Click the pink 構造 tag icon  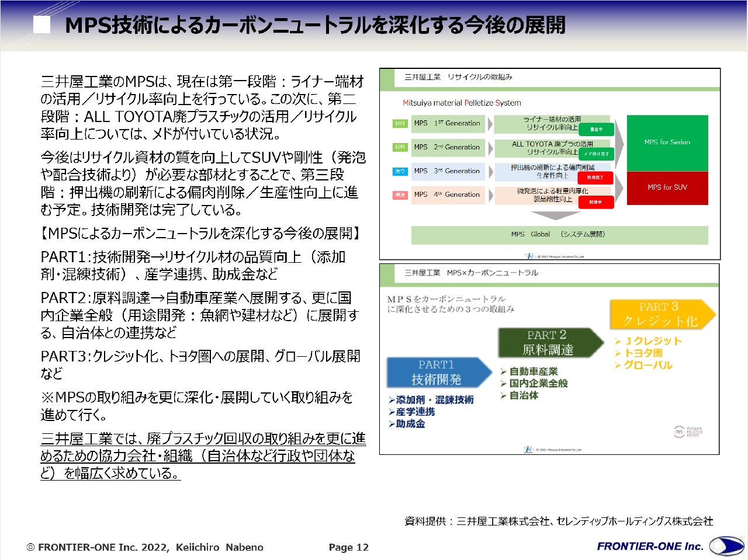400,195
